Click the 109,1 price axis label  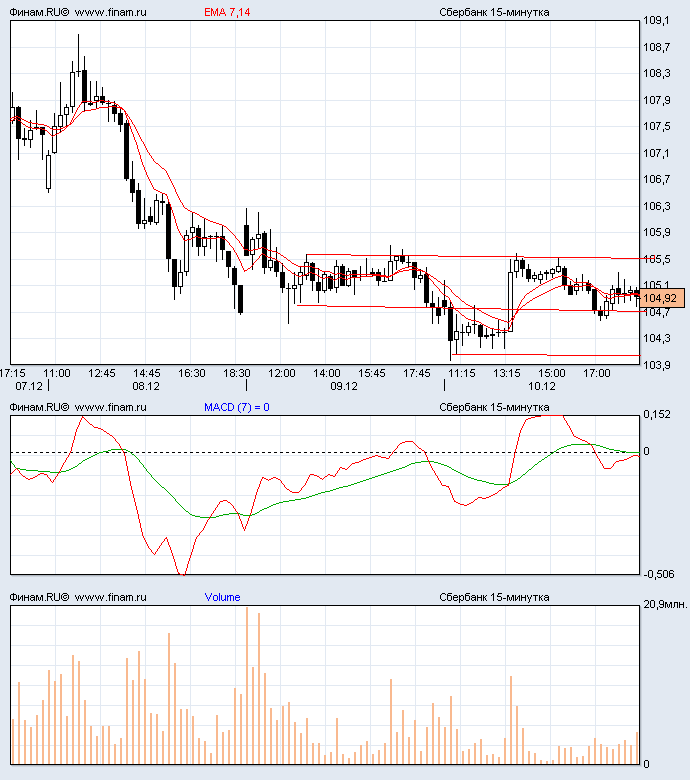pos(657,20)
